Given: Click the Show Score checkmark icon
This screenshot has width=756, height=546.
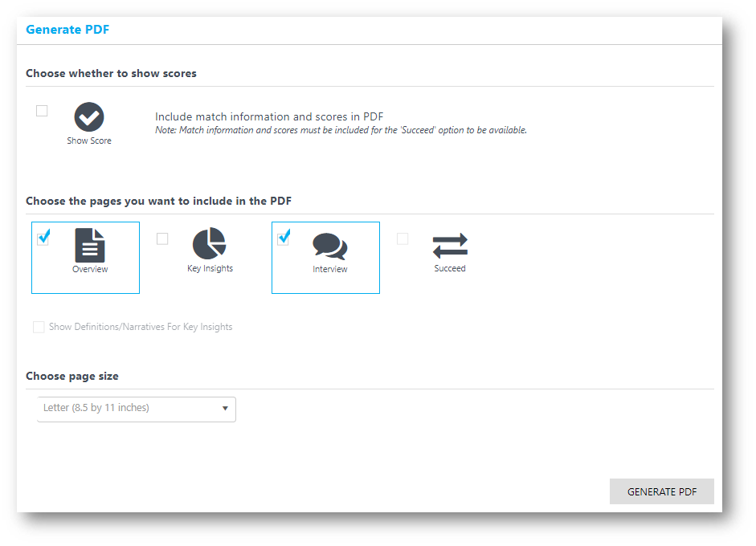Looking at the screenshot, I should coord(88,116).
